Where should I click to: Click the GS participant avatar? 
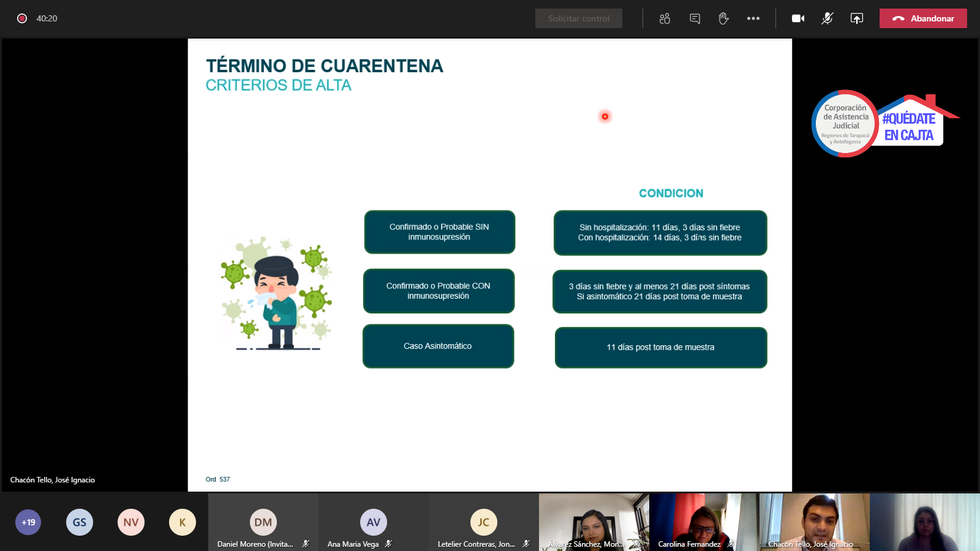(x=79, y=522)
